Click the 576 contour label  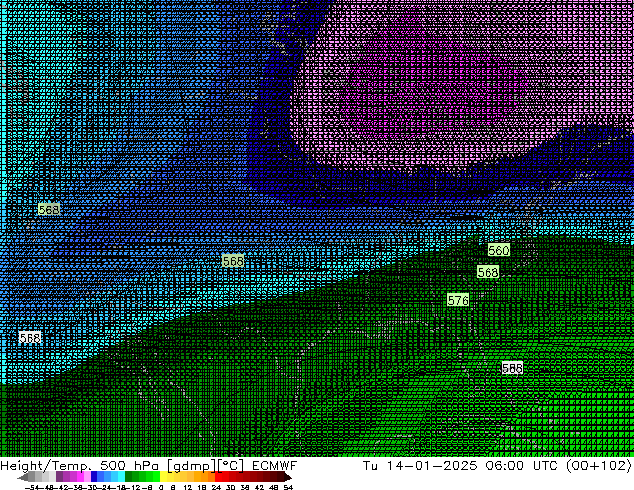458,300
